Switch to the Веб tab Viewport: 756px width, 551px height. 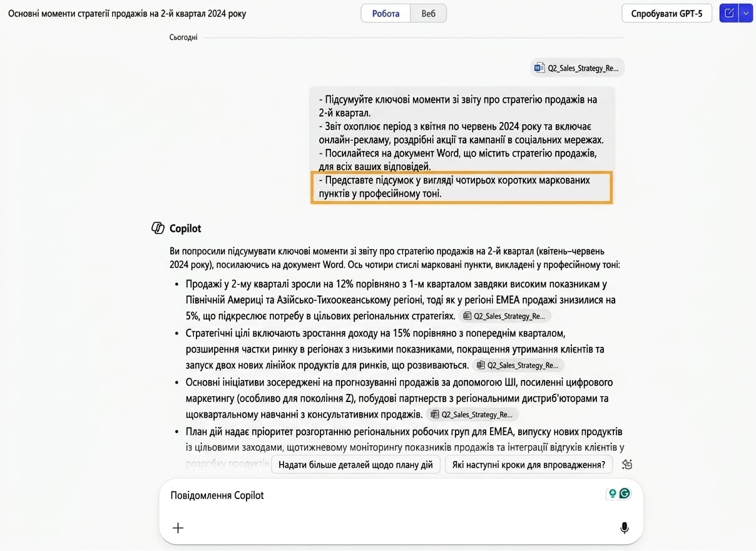point(429,13)
